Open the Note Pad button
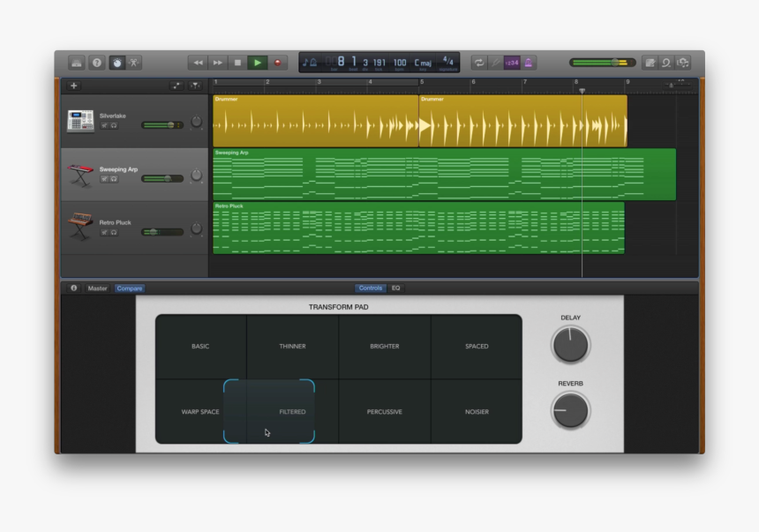This screenshot has height=532, width=759. (x=650, y=63)
